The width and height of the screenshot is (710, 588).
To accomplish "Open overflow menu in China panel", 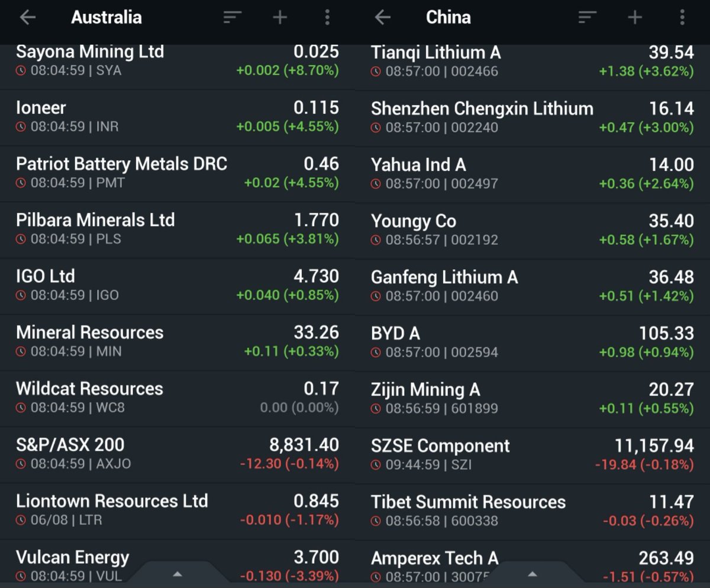I will click(682, 18).
